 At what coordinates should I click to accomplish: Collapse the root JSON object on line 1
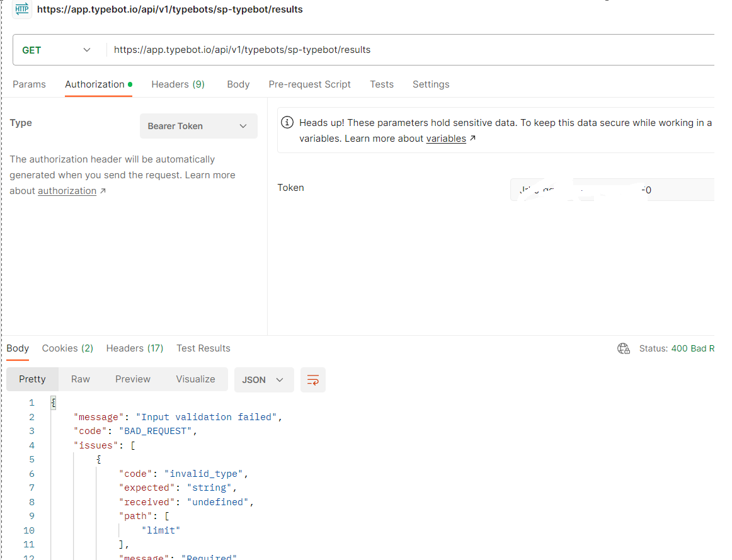(53, 402)
